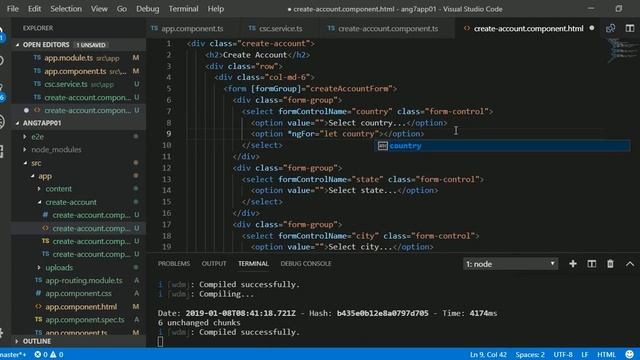Image resolution: width=640 pixels, height=360 pixels.
Task: Switch to DEBUG CONSOLE panel tab
Action: click(306, 264)
